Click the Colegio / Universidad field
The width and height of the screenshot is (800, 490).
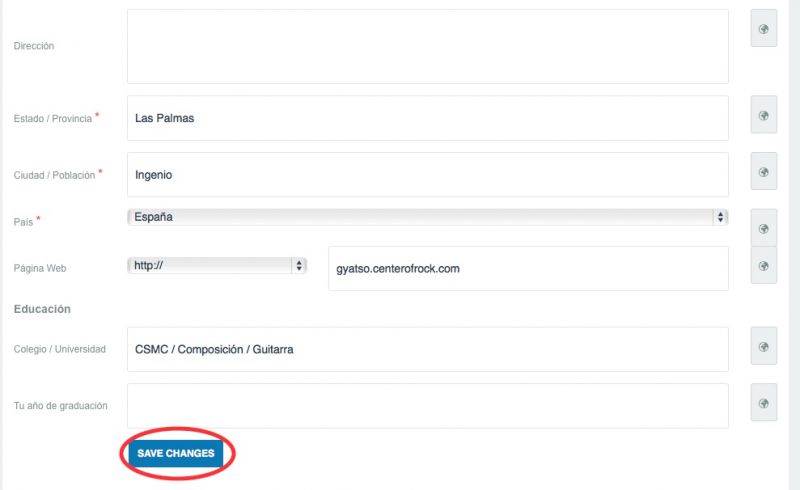click(428, 349)
